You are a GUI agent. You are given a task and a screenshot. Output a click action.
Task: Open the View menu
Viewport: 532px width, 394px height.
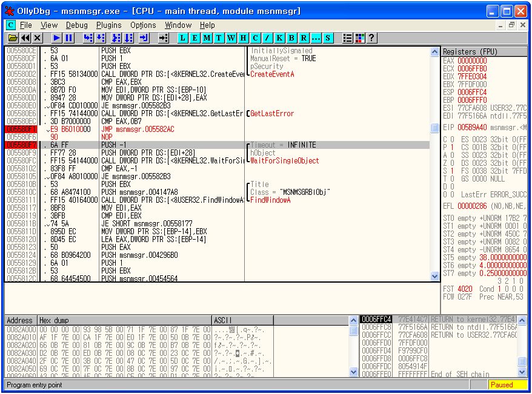(x=49, y=25)
